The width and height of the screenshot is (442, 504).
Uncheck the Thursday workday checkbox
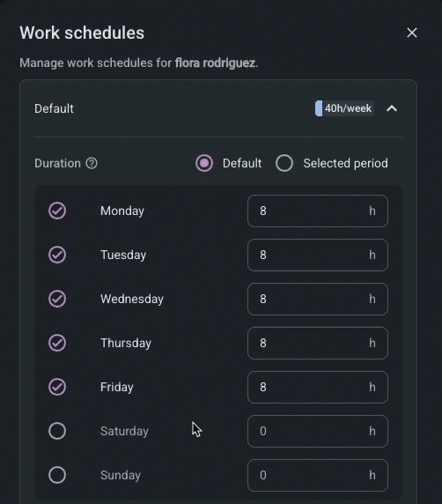[x=57, y=343]
